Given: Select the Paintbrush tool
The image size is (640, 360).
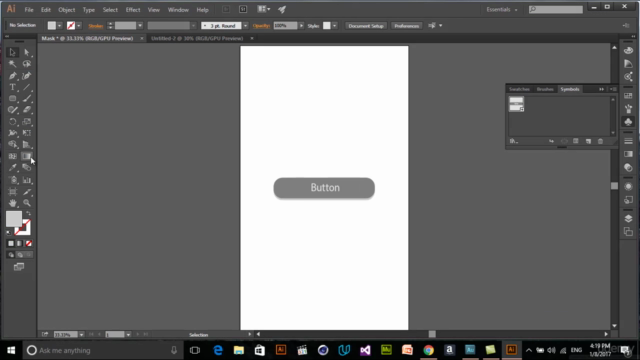Looking at the screenshot, I should 27,98.
